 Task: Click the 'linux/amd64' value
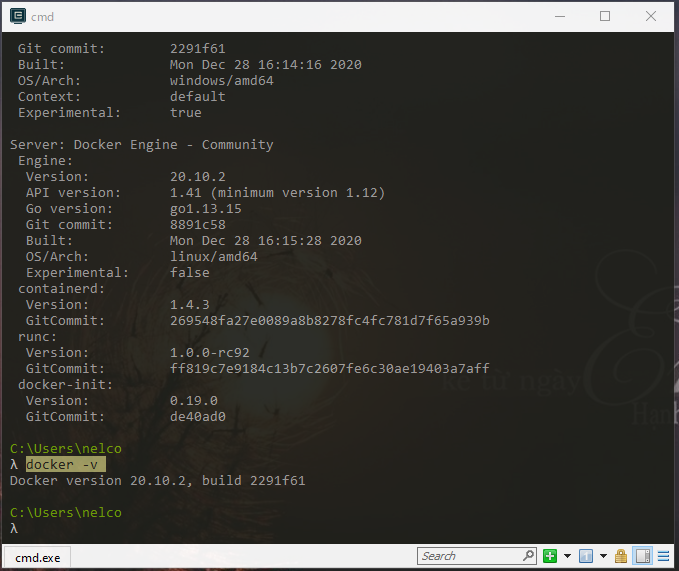[x=214, y=256]
